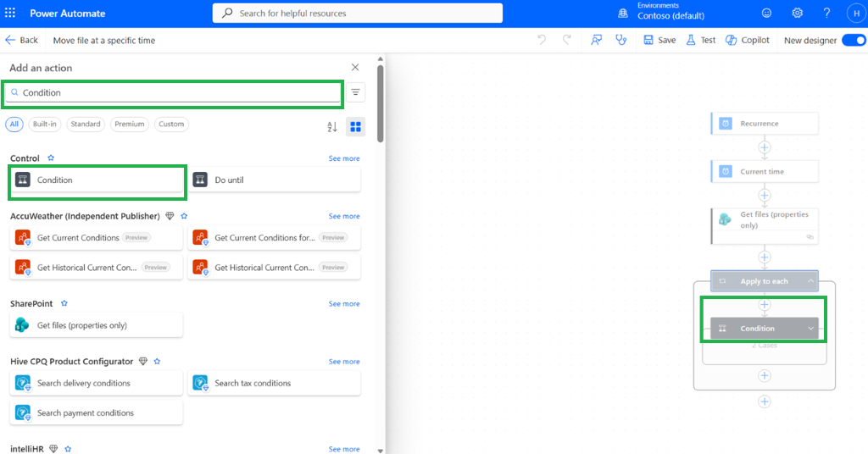
Task: Open Copilot pane
Action: [x=748, y=40]
